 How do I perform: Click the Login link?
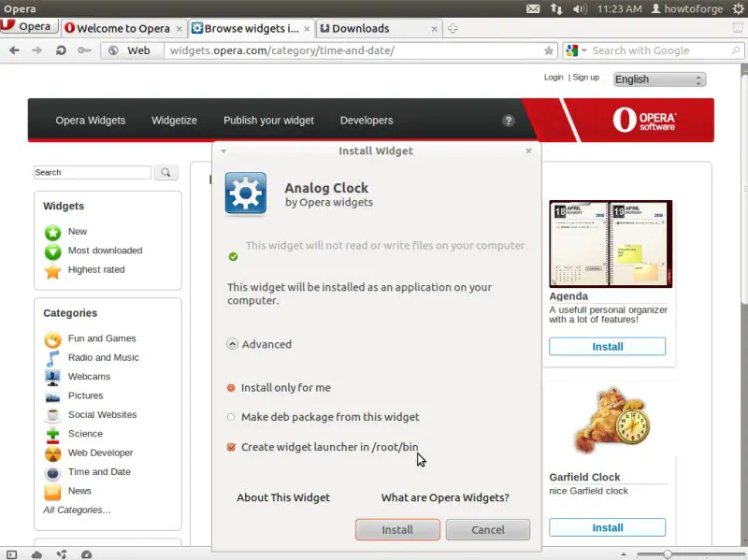[x=554, y=78]
